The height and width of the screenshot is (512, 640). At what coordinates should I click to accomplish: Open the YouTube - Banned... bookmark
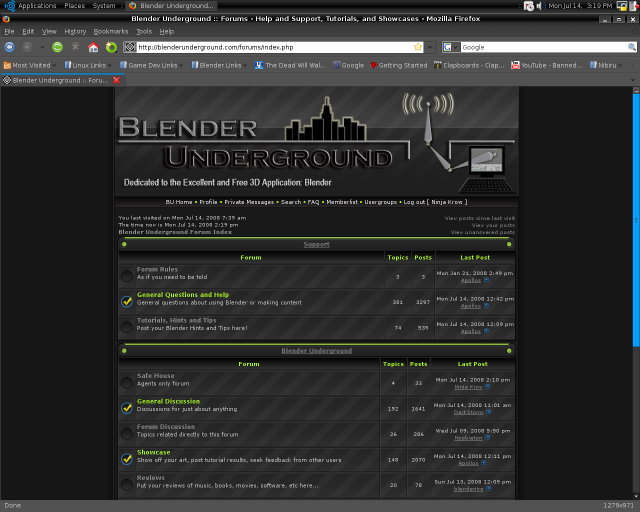547,65
